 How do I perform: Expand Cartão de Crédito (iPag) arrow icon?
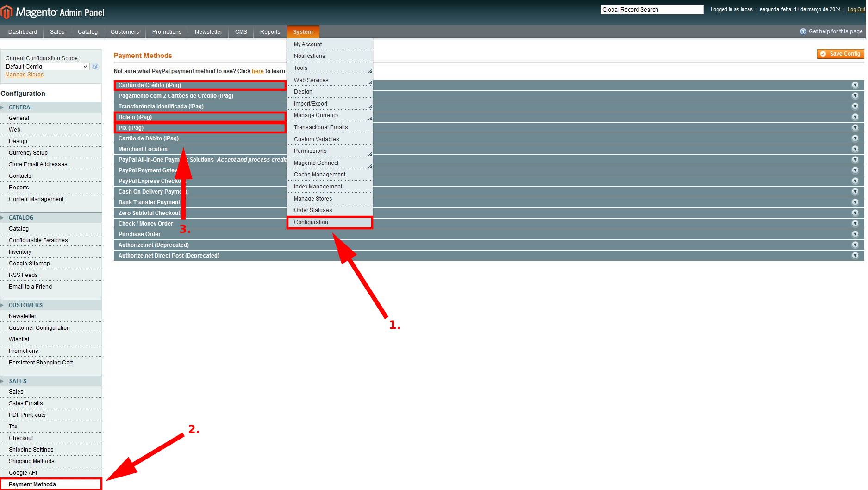[855, 85]
